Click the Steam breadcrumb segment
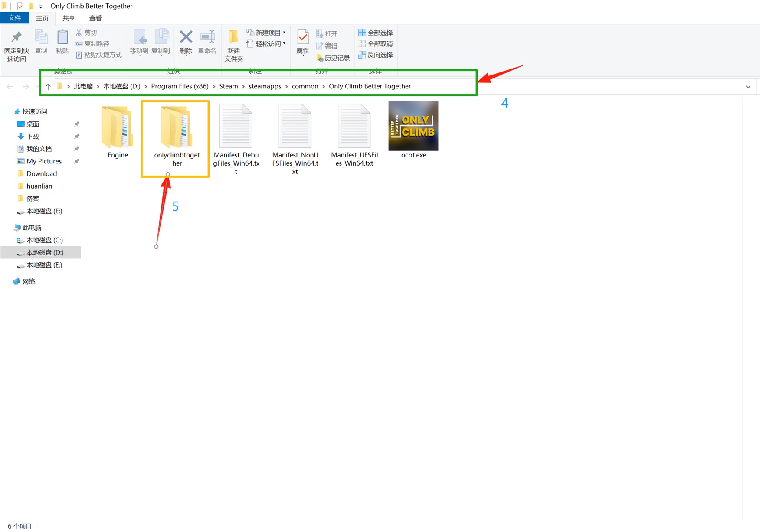Screen dimensions: 760x532 click(229, 86)
